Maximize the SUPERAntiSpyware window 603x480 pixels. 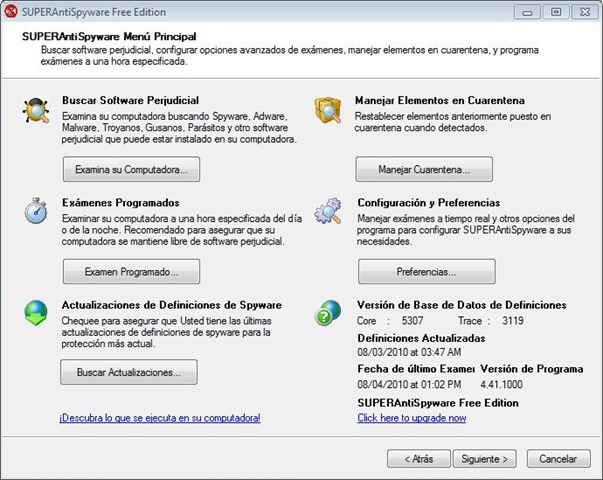click(x=556, y=12)
